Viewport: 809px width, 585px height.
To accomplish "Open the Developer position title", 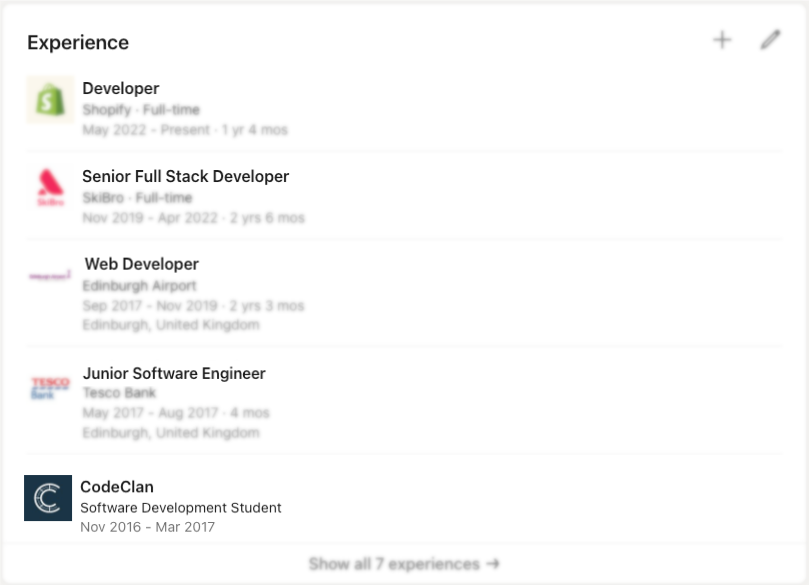I will click(121, 88).
